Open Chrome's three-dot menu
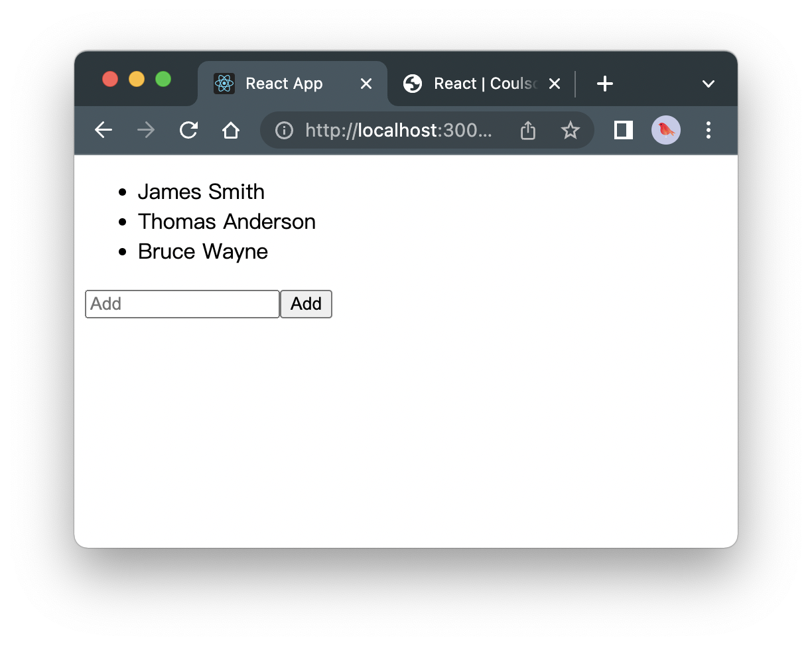This screenshot has height=646, width=812. [x=709, y=130]
